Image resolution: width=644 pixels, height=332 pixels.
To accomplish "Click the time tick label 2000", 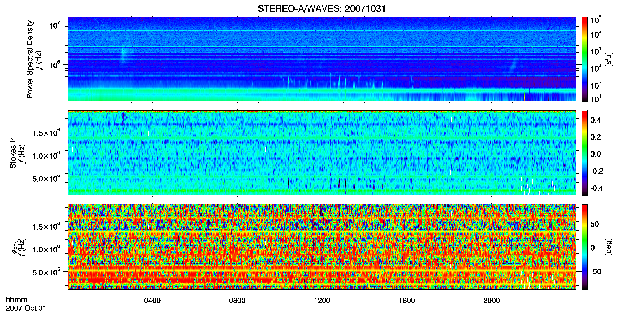I will point(492,301).
